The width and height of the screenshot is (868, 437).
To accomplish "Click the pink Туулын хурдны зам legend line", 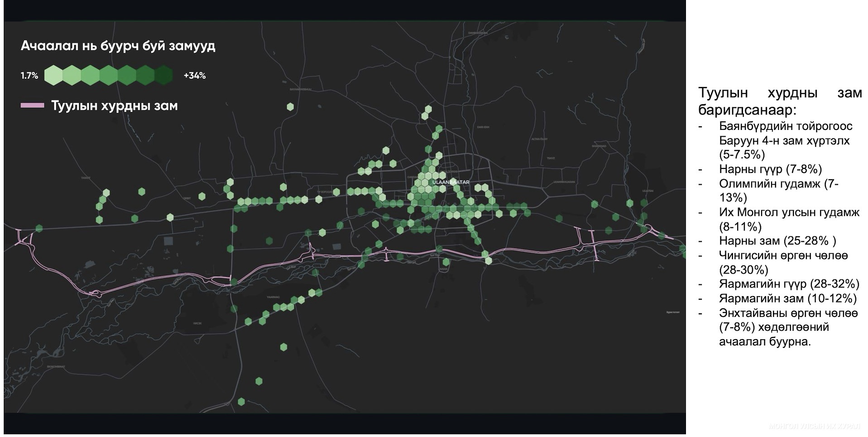I will tap(32, 106).
